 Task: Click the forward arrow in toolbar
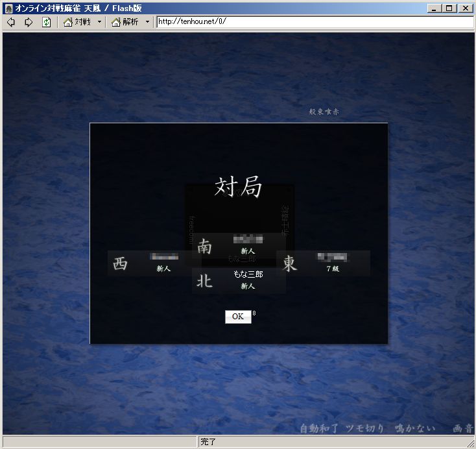(x=29, y=22)
